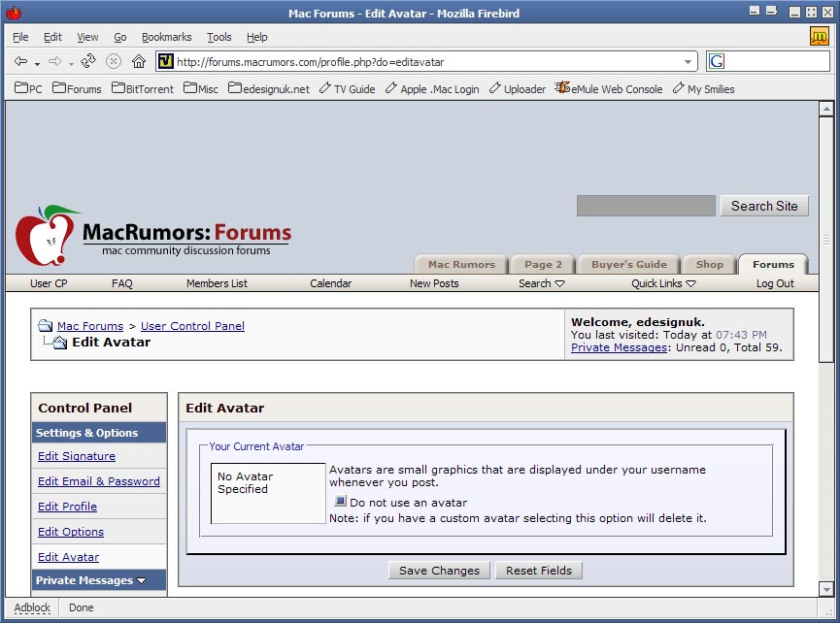Switch to the Mac Rumors tab
The image size is (840, 623).
tap(461, 264)
